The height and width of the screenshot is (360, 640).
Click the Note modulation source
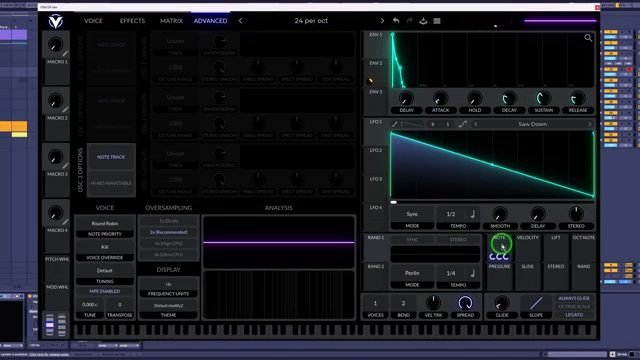point(499,248)
